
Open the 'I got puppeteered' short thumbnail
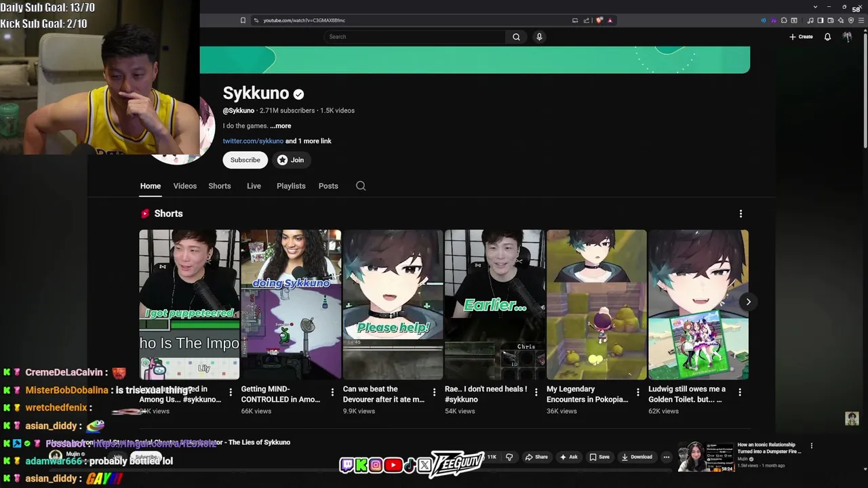coord(189,304)
